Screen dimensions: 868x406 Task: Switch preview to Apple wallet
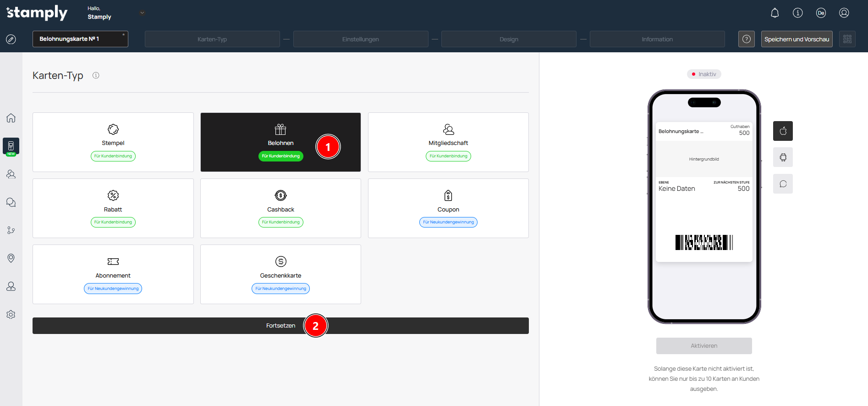coord(783,131)
